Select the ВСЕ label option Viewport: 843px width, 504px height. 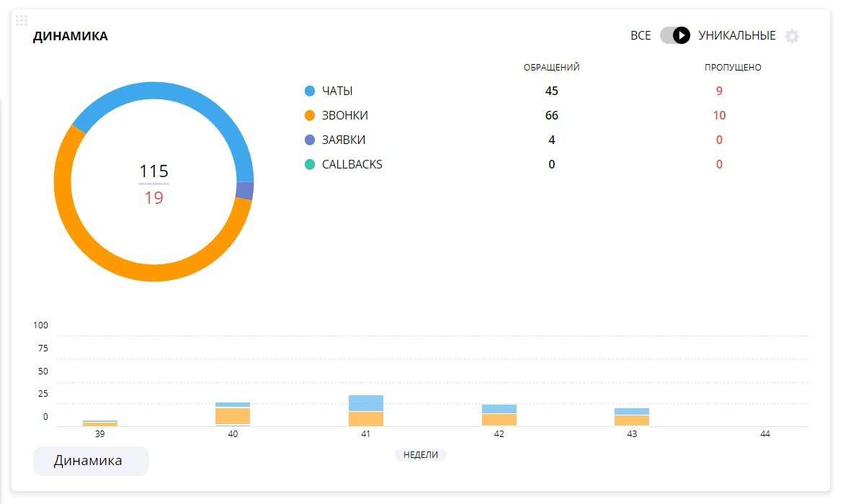coord(641,35)
